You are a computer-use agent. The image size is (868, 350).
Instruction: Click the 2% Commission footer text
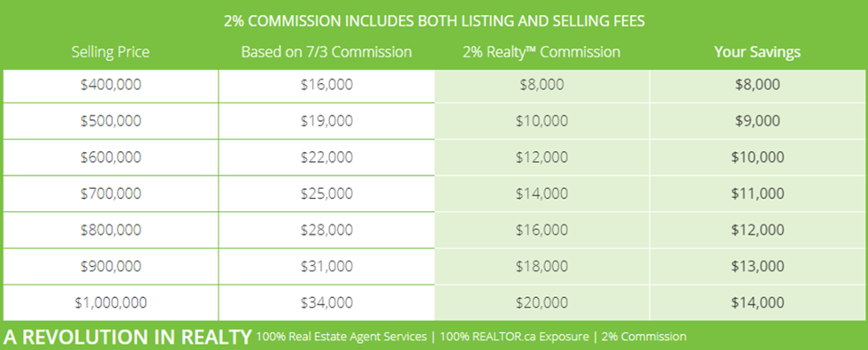tap(643, 337)
